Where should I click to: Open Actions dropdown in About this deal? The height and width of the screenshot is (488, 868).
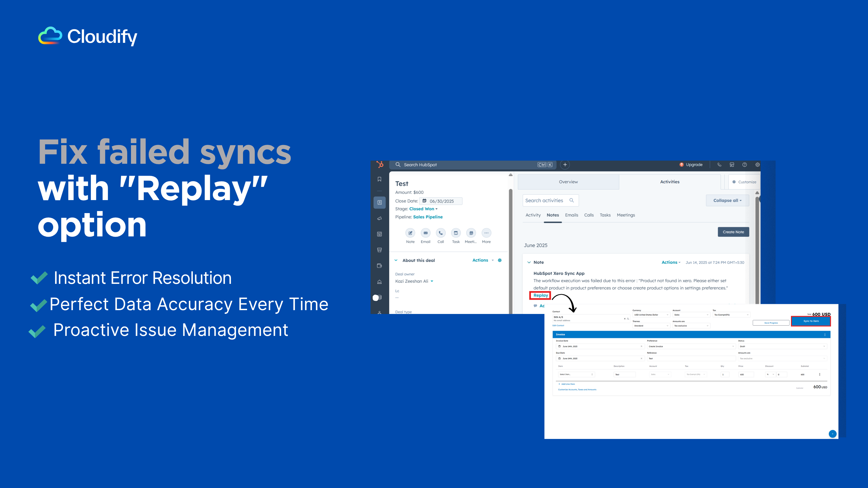point(483,260)
